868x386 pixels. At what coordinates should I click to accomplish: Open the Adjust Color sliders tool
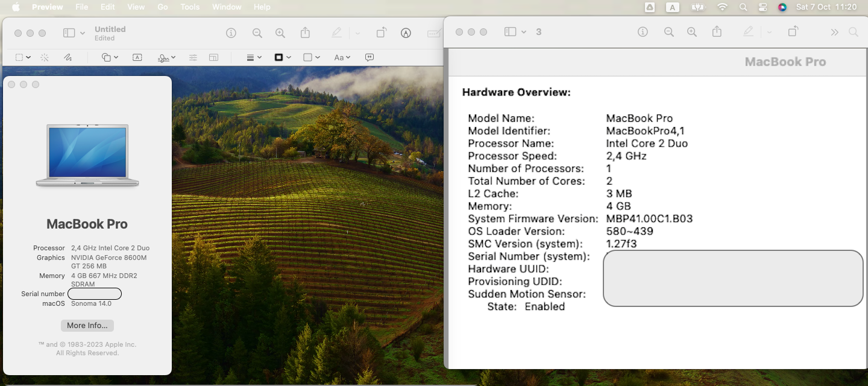193,57
